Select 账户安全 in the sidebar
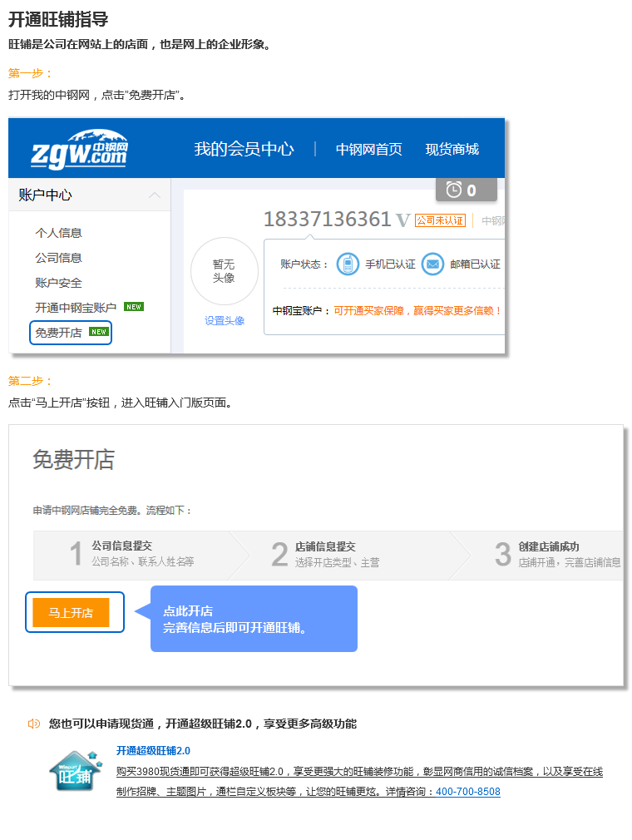This screenshot has height=840, width=632. [x=58, y=283]
